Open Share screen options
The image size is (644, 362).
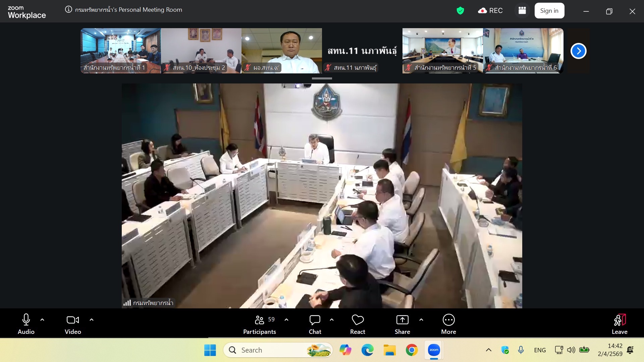coord(402,324)
